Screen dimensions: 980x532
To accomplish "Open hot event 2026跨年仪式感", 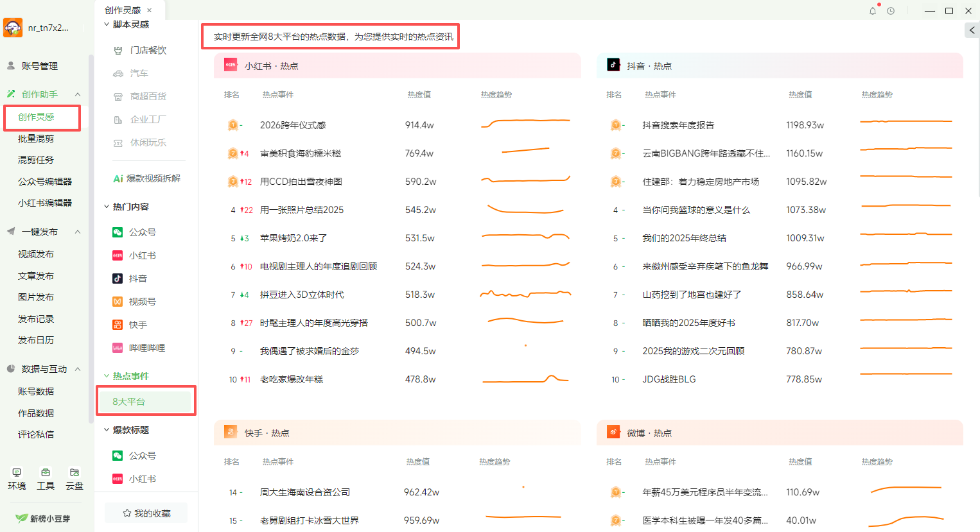I will (x=293, y=125).
